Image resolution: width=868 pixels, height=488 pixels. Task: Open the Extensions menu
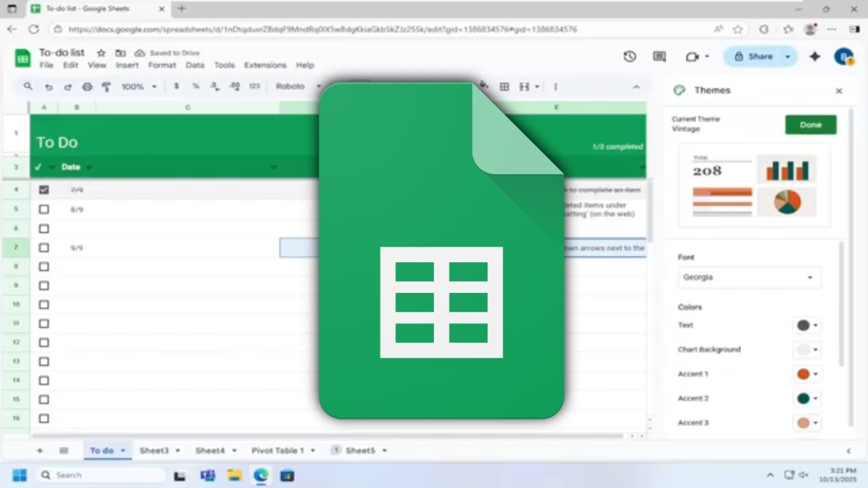tap(265, 65)
